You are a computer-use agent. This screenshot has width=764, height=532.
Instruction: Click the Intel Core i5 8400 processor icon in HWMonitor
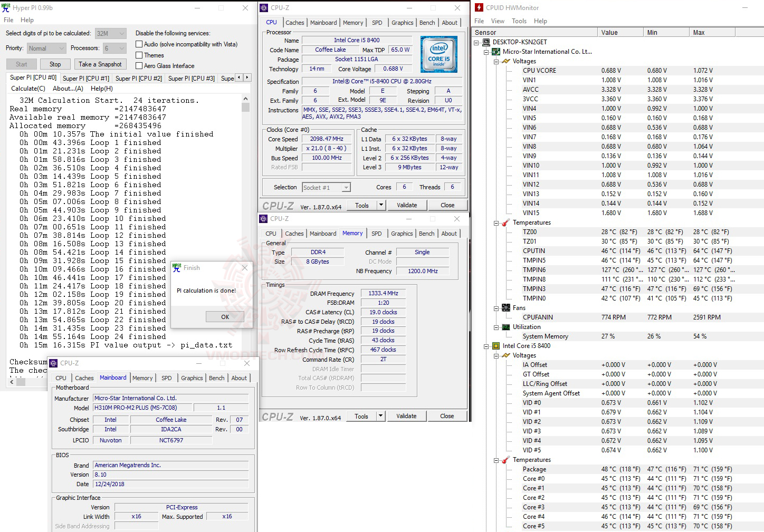496,346
